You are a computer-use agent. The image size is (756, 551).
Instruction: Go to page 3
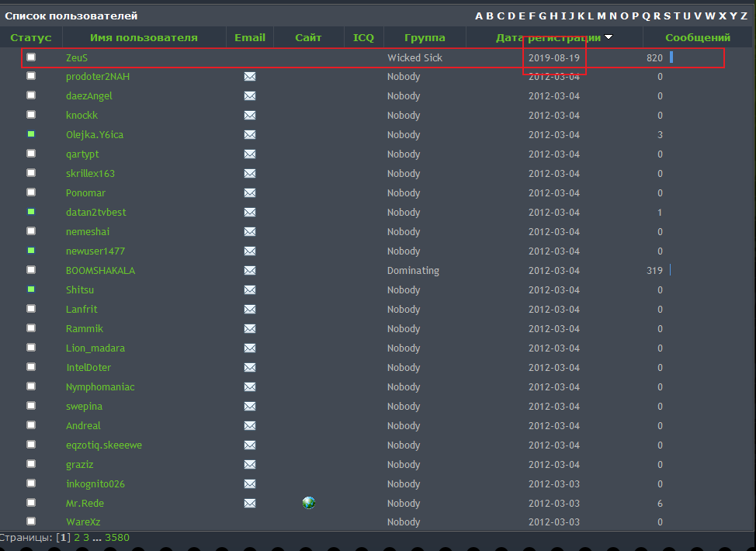(86, 538)
